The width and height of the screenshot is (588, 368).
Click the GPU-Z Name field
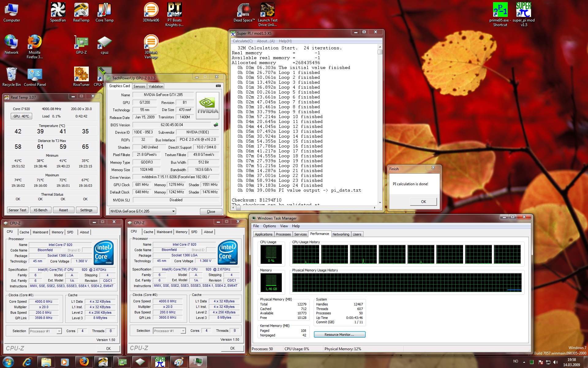coord(163,95)
